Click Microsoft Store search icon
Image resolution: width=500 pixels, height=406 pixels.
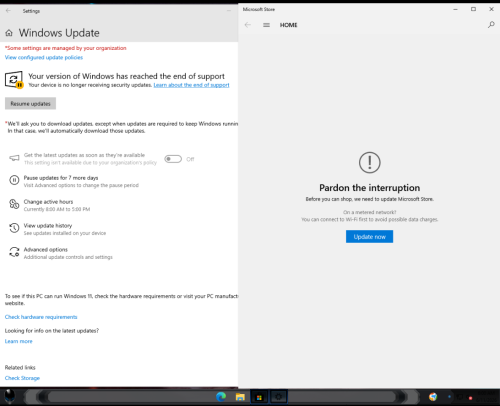pyautogui.click(x=491, y=25)
